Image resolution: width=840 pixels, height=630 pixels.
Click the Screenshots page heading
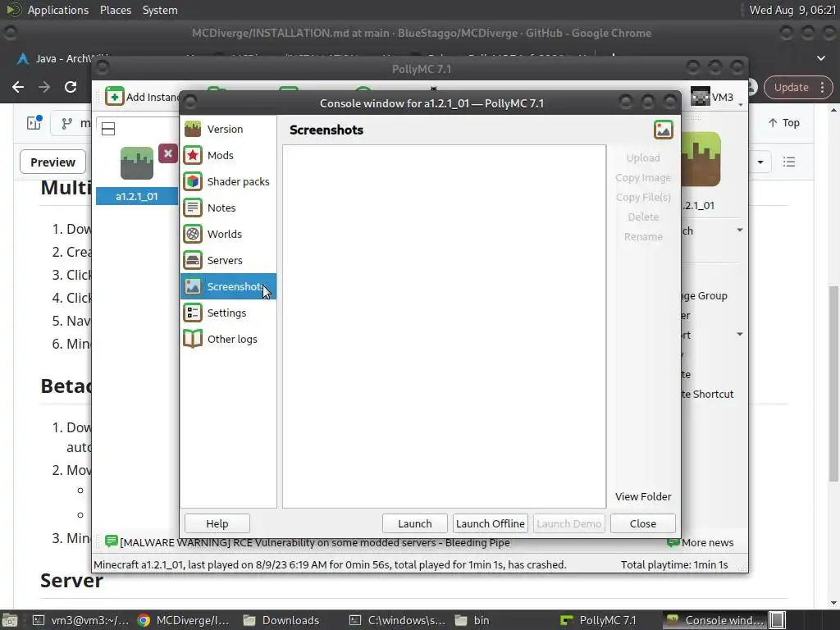[326, 130]
